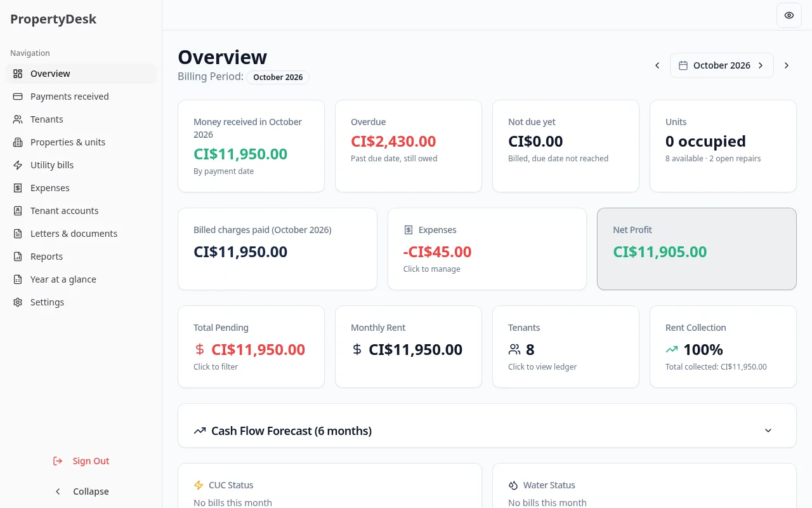The image size is (812, 508).
Task: Click the dollar icon on Total Pending card
Action: (x=200, y=349)
